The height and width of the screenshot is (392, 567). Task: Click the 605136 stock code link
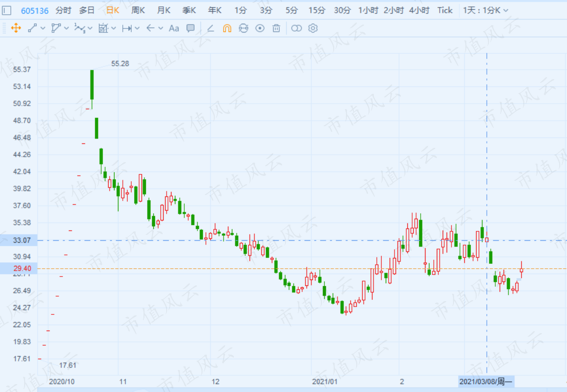[35, 11]
